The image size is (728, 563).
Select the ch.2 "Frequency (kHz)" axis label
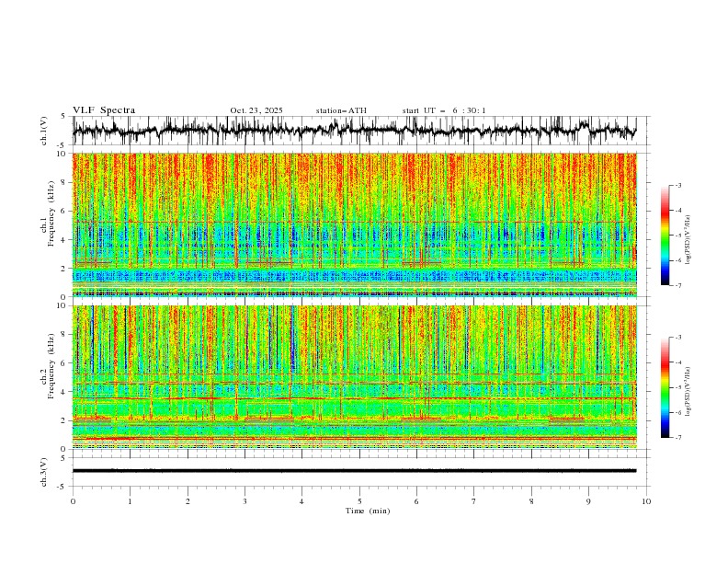point(51,366)
